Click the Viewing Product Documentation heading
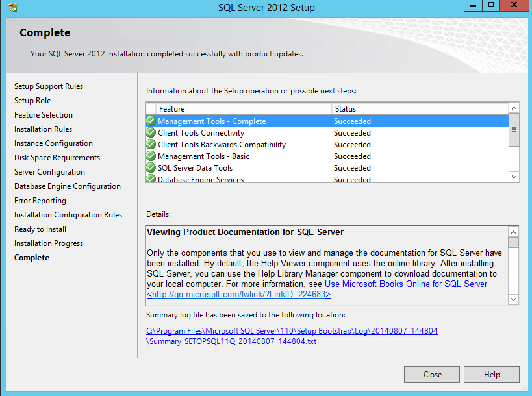532x396 pixels. (x=245, y=232)
